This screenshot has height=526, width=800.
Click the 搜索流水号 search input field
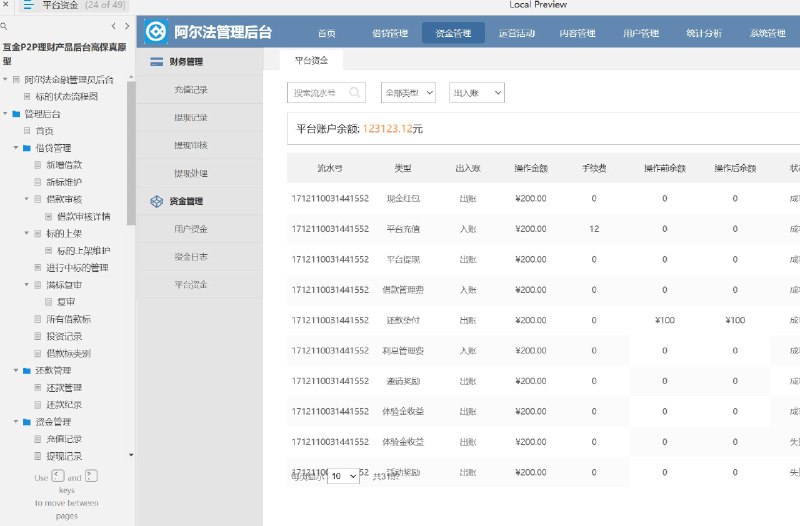326,92
